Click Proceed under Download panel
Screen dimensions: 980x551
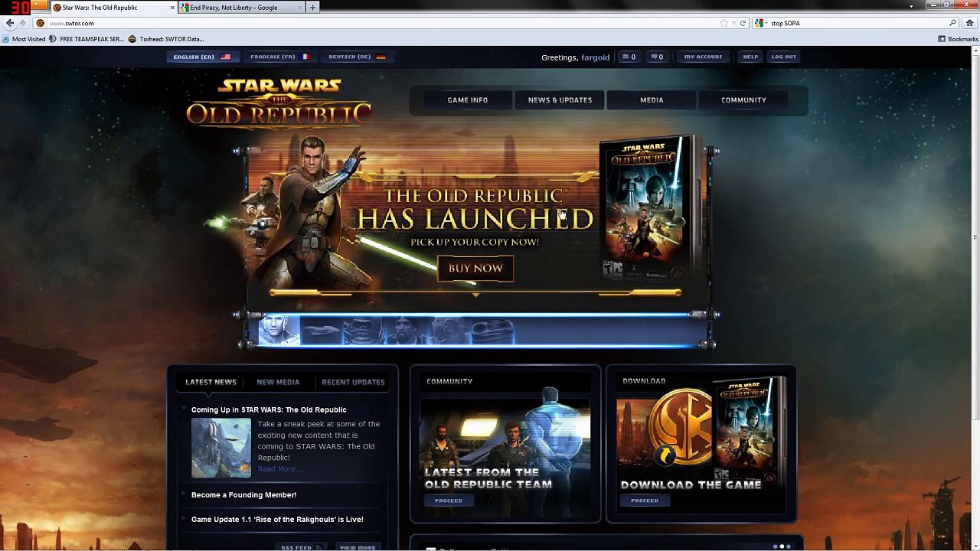pos(645,500)
